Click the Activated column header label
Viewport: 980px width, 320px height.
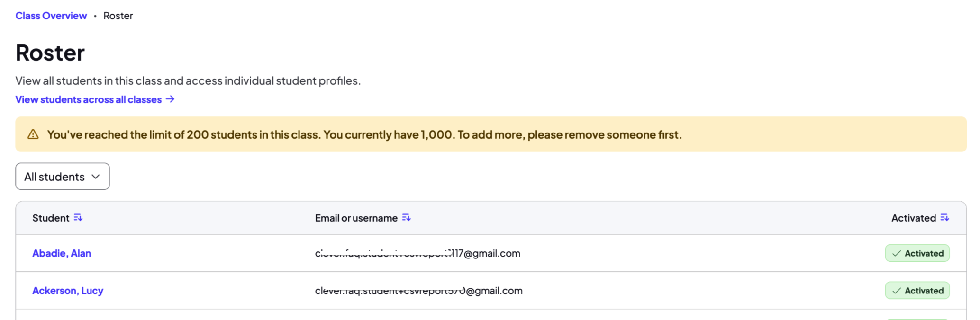coord(914,218)
